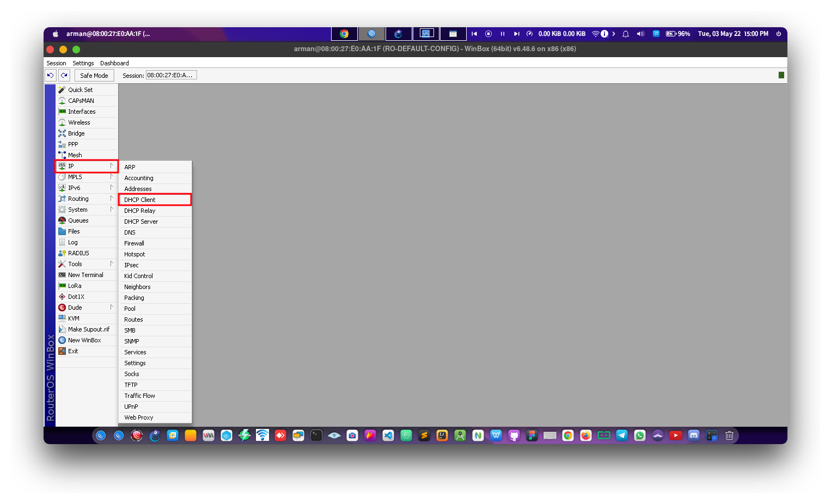The image size is (831, 504).
Task: Open Bridge configuration
Action: pyautogui.click(x=76, y=133)
